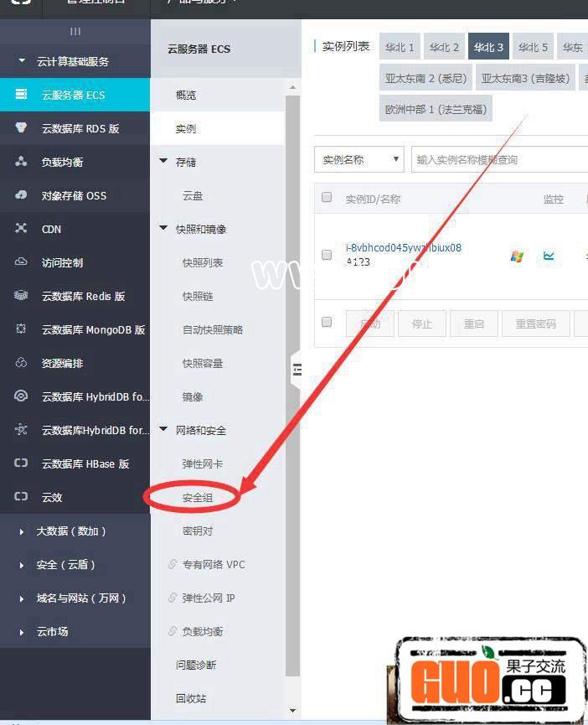Click the OSS object storage icon
The width and height of the screenshot is (588, 725).
pos(22,195)
